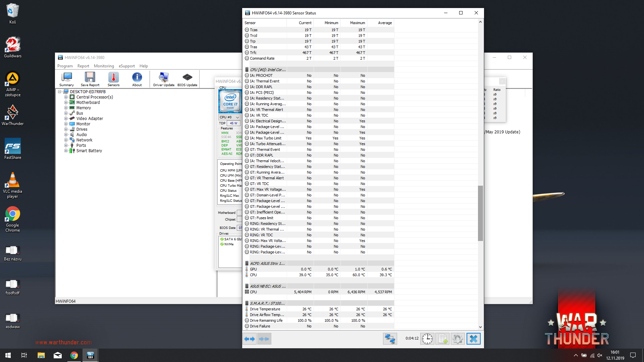
Task: Click the collapse columns arrows button
Action: point(264,339)
